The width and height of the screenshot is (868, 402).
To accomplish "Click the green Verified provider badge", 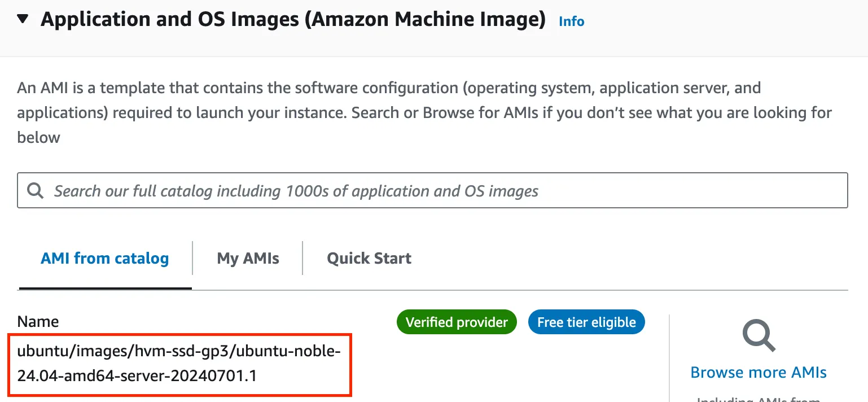I will (457, 322).
